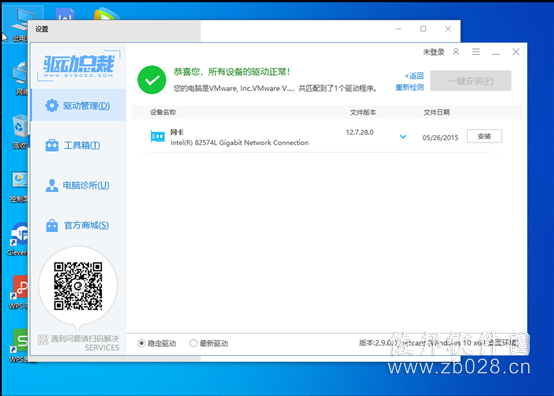Select 稳定驱动 radio button

click(x=141, y=343)
